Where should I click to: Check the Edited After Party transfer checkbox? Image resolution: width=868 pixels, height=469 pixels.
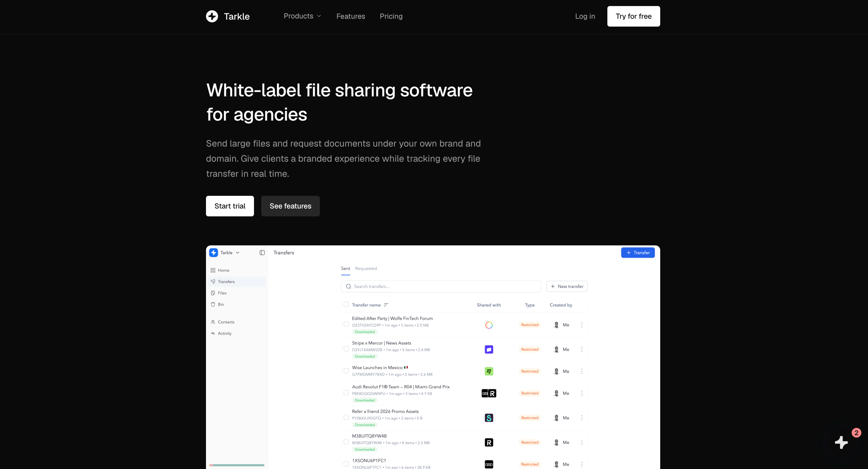pyautogui.click(x=346, y=324)
